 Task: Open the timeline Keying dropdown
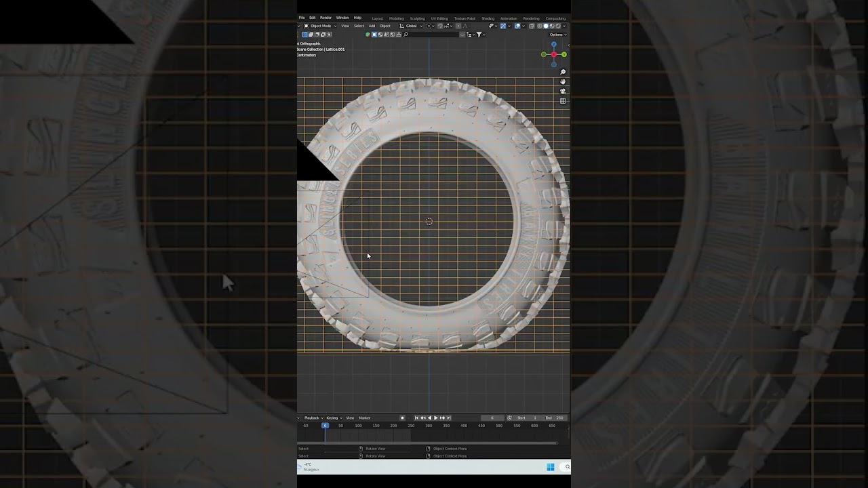tap(334, 418)
